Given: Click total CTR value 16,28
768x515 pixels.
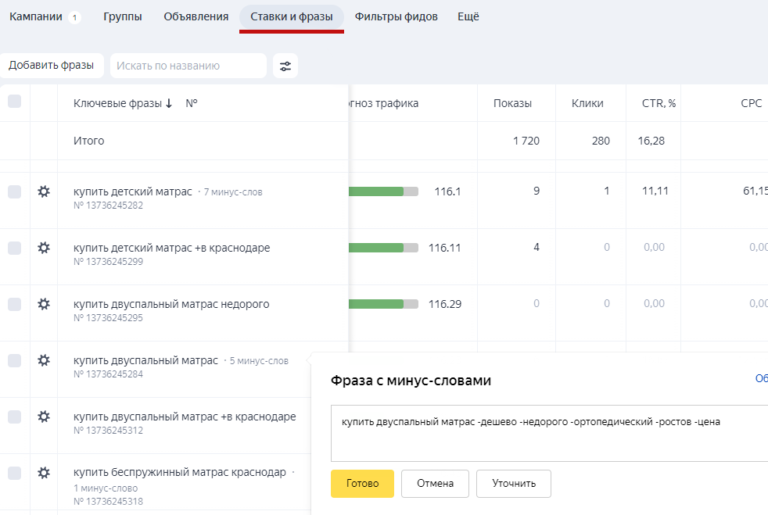Looking at the screenshot, I should click(x=651, y=141).
